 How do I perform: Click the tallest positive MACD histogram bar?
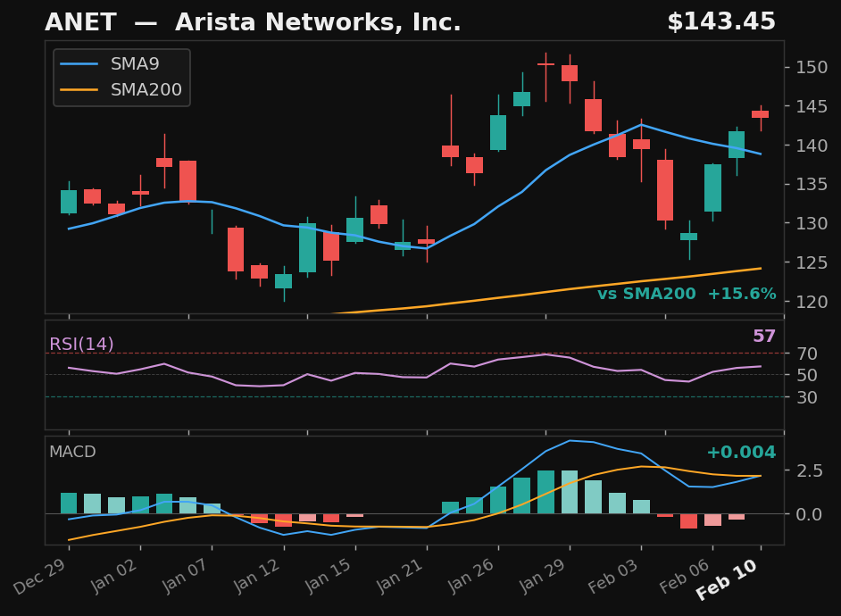[546, 492]
